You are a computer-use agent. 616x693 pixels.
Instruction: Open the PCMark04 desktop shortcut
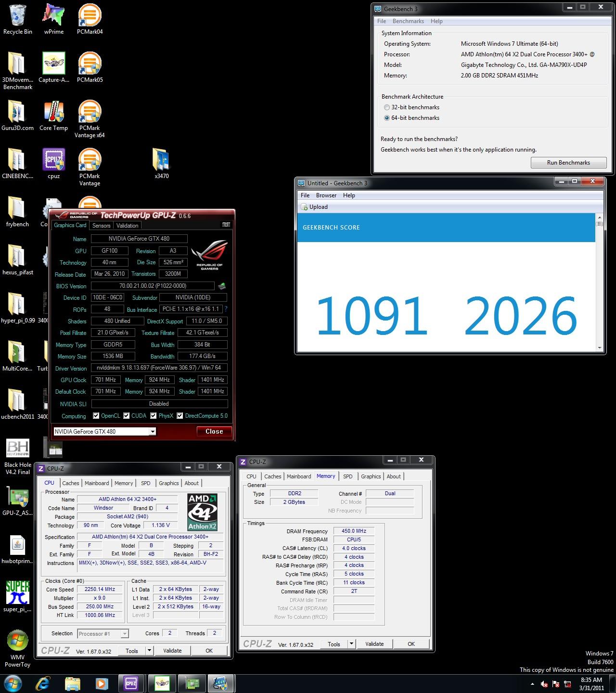tap(90, 19)
